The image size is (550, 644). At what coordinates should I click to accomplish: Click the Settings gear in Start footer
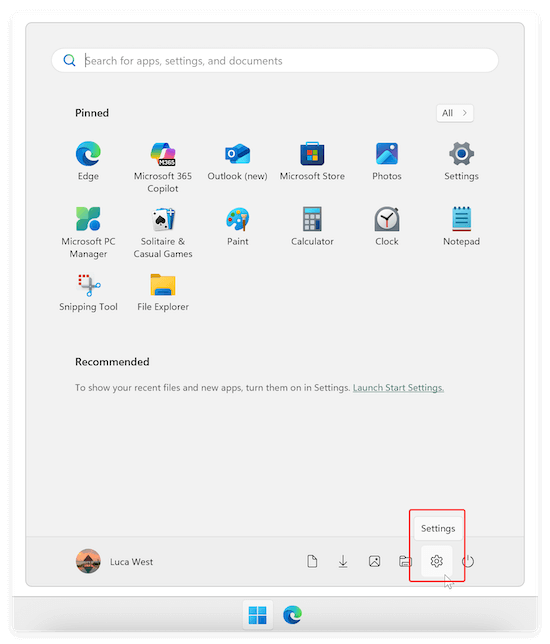[x=437, y=561]
